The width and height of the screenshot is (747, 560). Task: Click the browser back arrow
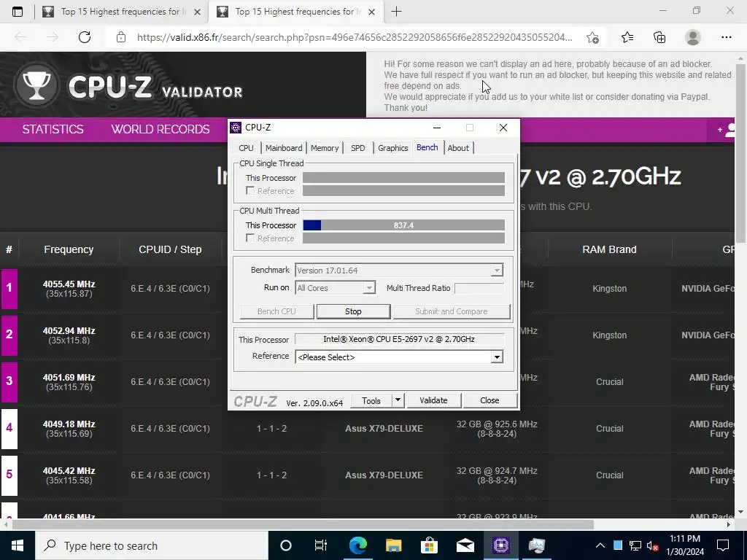point(20,37)
